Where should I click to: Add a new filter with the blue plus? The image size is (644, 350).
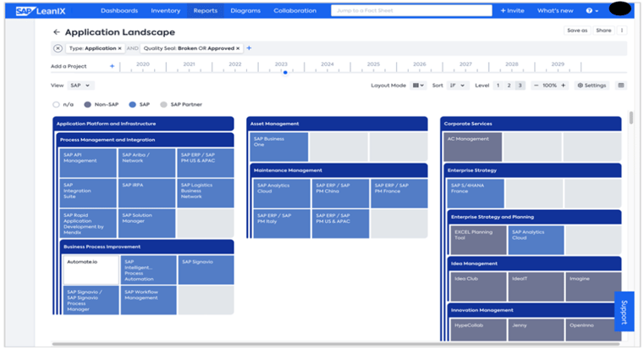click(249, 48)
